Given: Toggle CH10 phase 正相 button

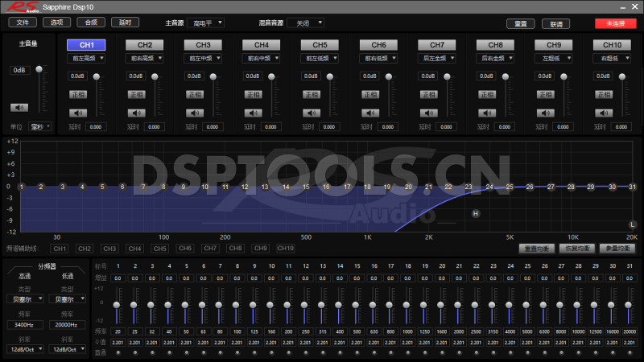Looking at the screenshot, I should [603, 94].
